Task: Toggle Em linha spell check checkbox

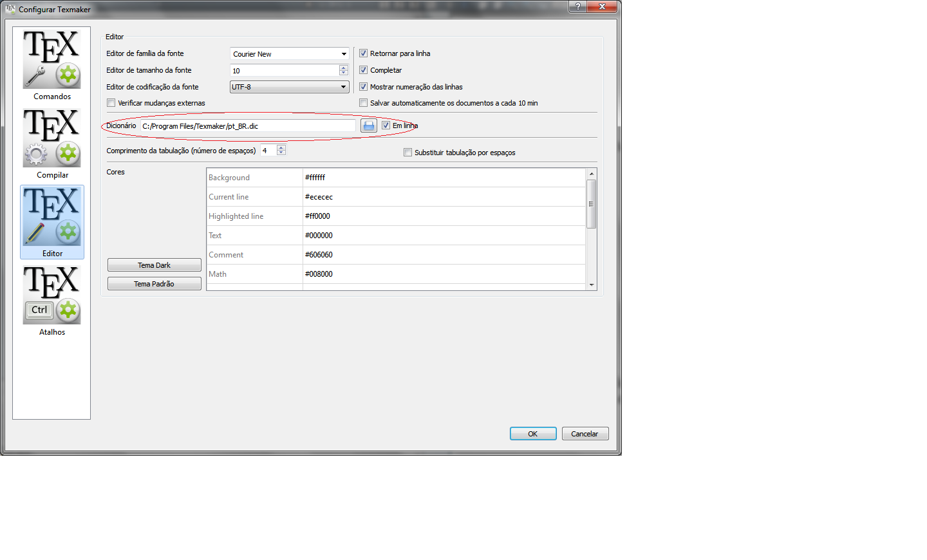Action: (x=386, y=126)
